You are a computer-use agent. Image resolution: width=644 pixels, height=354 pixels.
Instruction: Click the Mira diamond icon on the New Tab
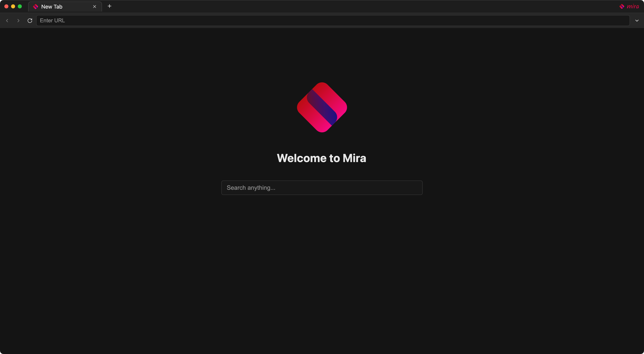click(36, 7)
